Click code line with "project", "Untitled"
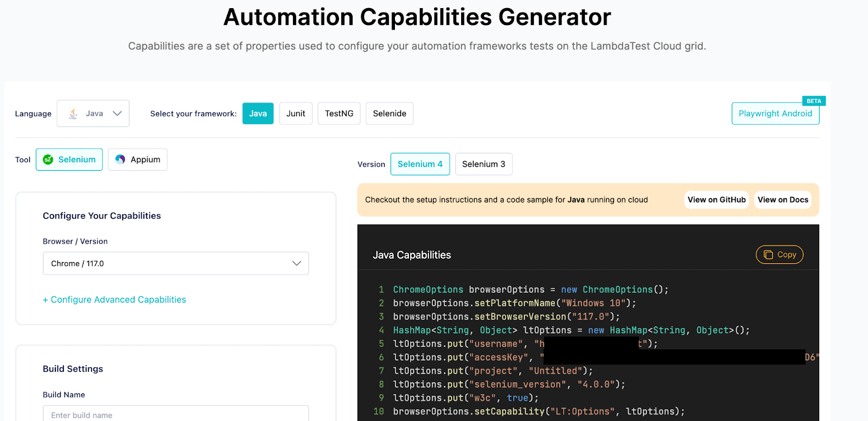The width and height of the screenshot is (868, 421). [x=493, y=371]
